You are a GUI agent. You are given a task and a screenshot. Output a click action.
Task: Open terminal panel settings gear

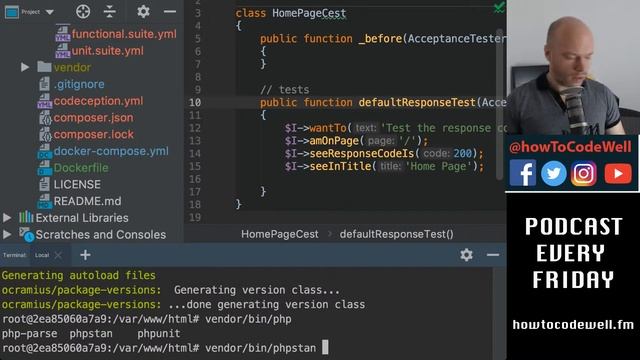click(x=466, y=255)
